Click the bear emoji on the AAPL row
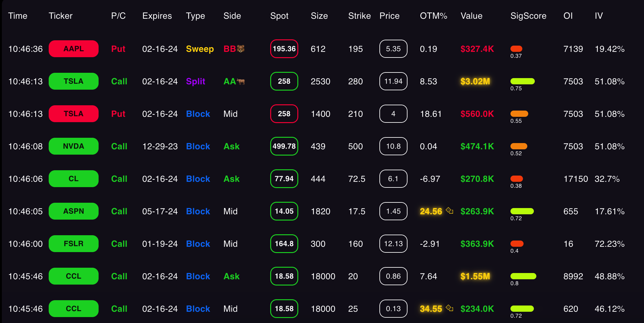Image resolution: width=644 pixels, height=323 pixels. 241,49
